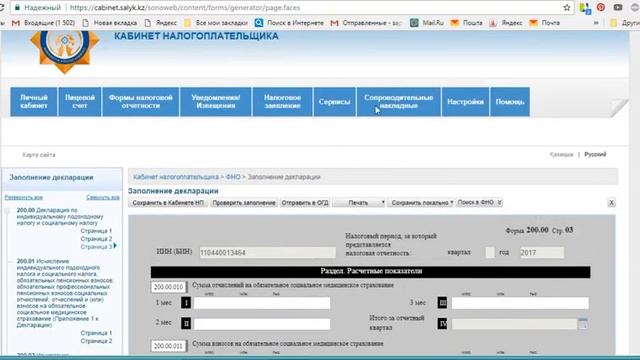Select the 200.00.010 line code box
The image size is (640, 360).
[169, 287]
